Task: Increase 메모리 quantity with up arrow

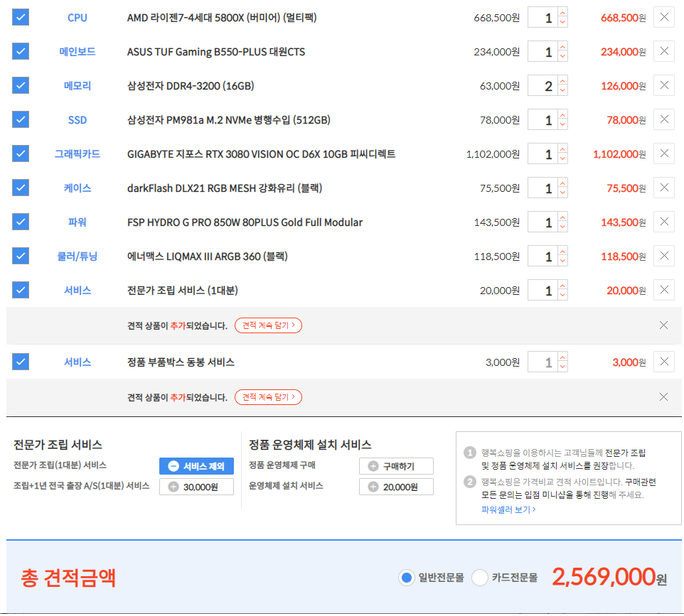Action: (x=562, y=81)
